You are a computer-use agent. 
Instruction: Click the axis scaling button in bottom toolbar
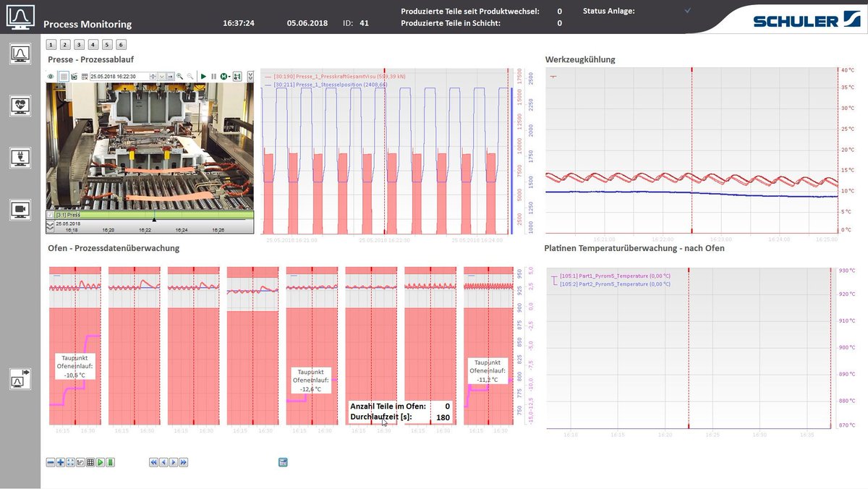pos(80,462)
